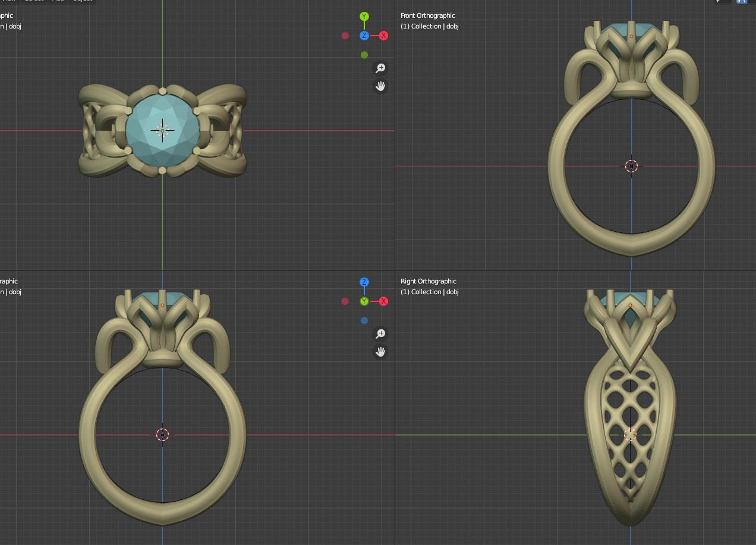
Task: Click the zoom magnifier in bottom-left viewport
Action: [380, 334]
